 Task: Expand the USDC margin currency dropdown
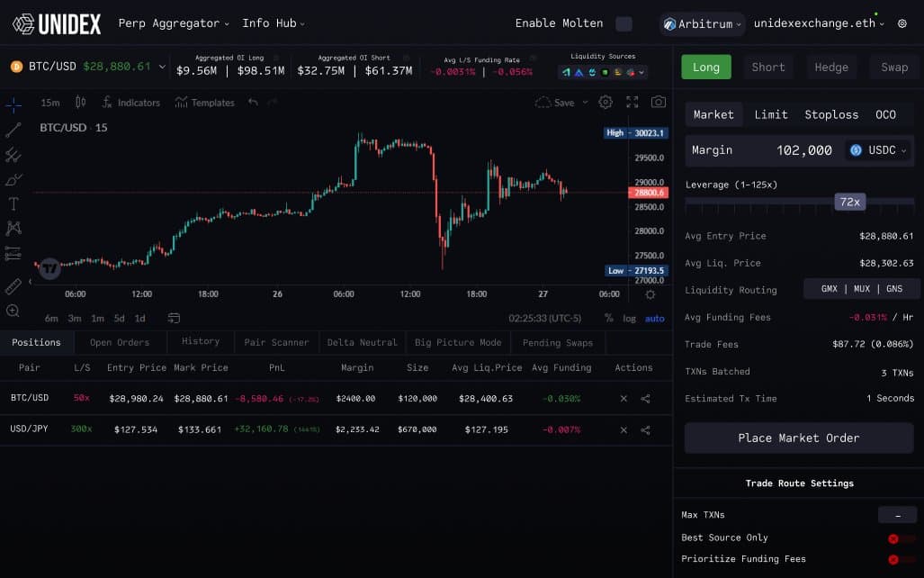879,150
